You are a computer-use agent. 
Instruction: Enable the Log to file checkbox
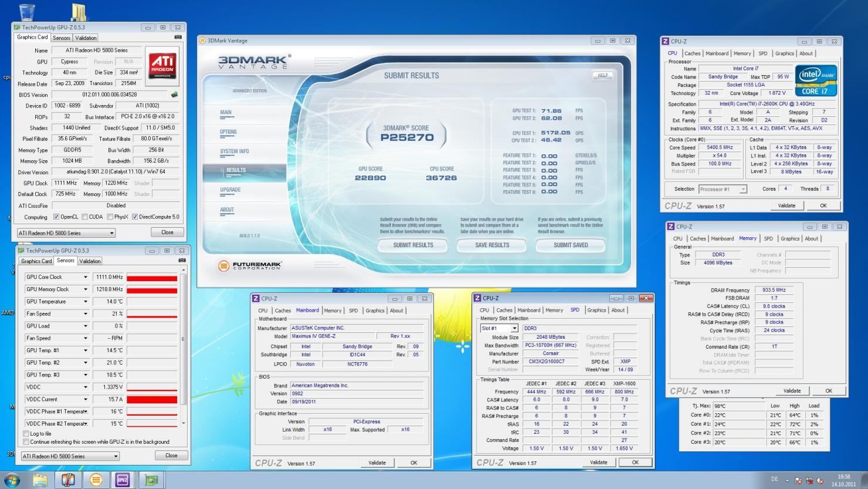click(x=26, y=434)
